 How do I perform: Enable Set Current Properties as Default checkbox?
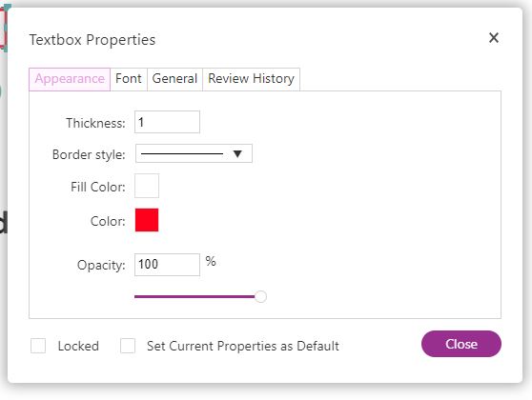[128, 346]
